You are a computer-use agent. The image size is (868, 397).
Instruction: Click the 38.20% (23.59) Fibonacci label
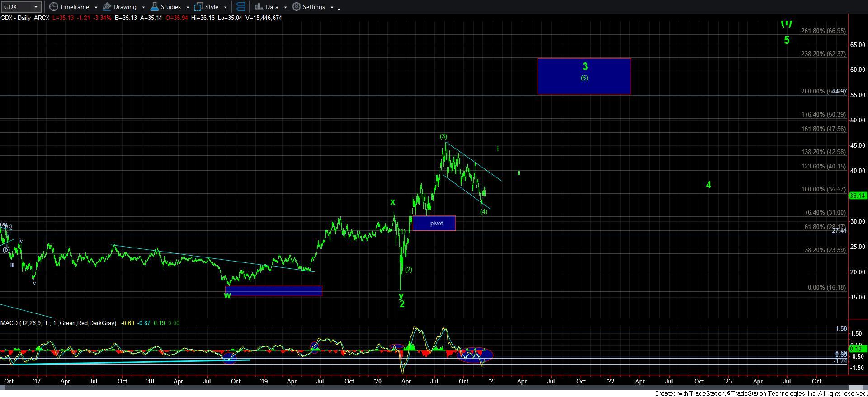(825, 250)
